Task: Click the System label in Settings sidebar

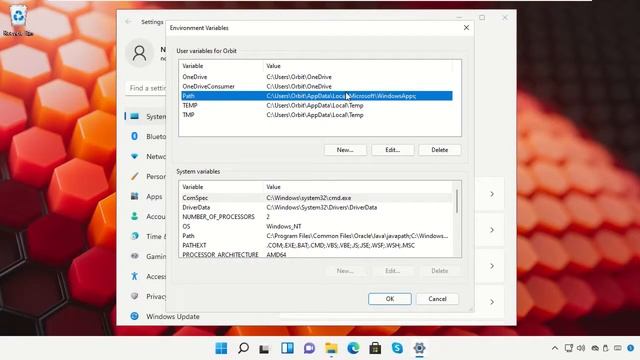Action: (x=156, y=116)
